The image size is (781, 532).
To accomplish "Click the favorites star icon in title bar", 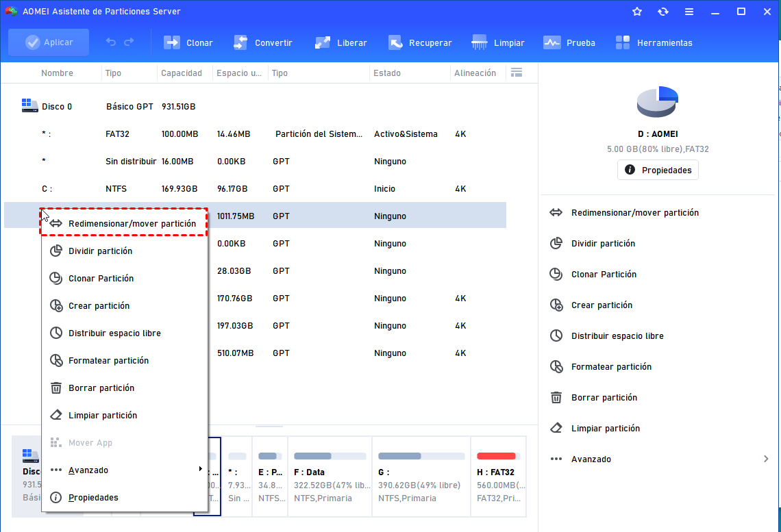I will (x=637, y=12).
